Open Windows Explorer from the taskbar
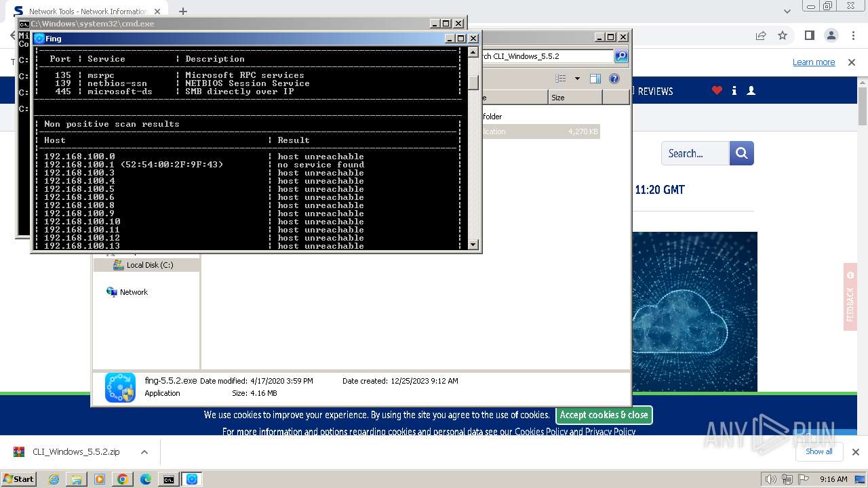868x488 pixels. pyautogui.click(x=77, y=479)
